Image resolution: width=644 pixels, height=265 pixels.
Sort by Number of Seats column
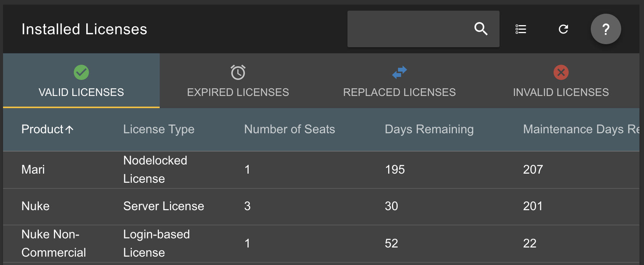tap(289, 129)
